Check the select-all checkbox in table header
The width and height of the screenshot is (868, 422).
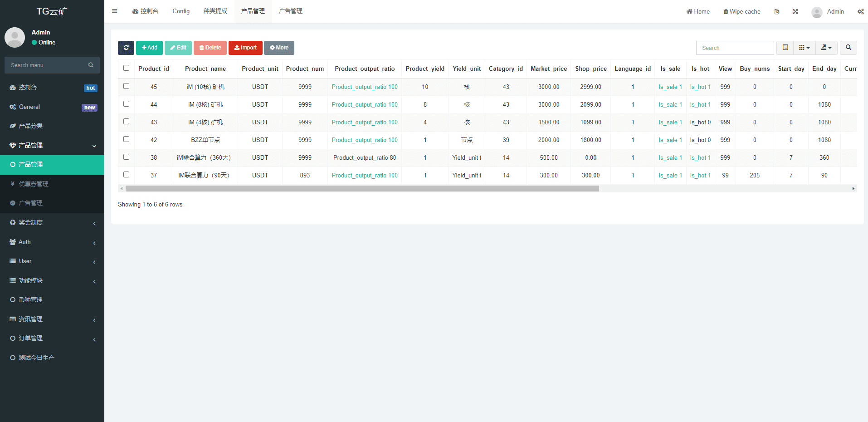pyautogui.click(x=127, y=68)
